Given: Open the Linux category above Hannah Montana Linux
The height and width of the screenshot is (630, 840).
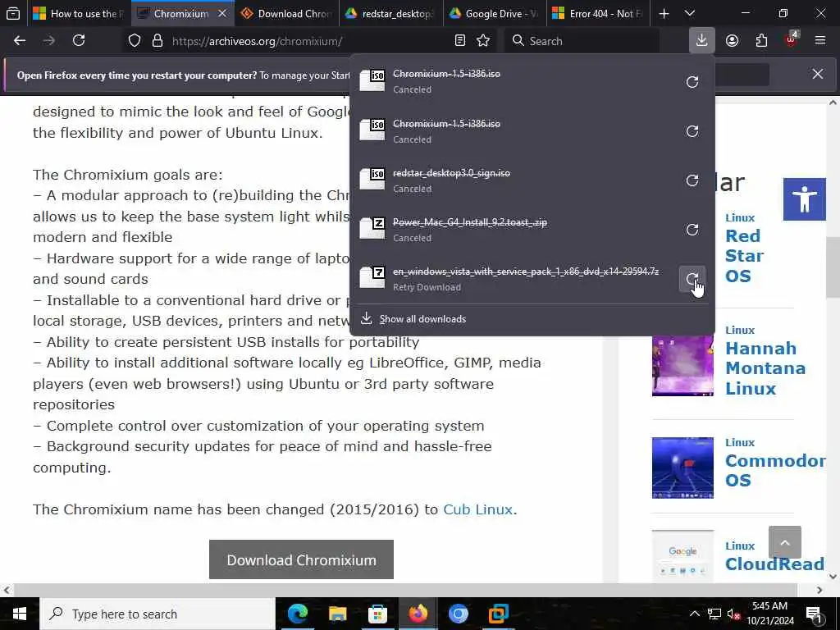Looking at the screenshot, I should (x=740, y=330).
